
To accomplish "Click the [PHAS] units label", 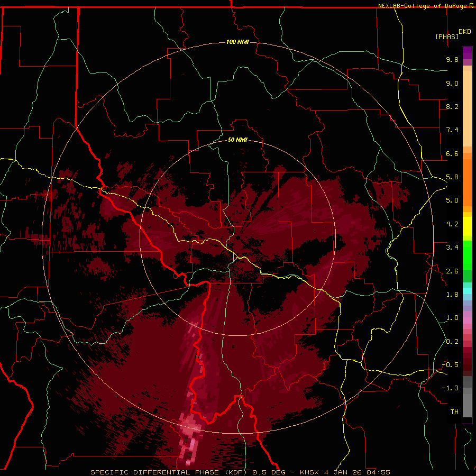I will pos(447,36).
